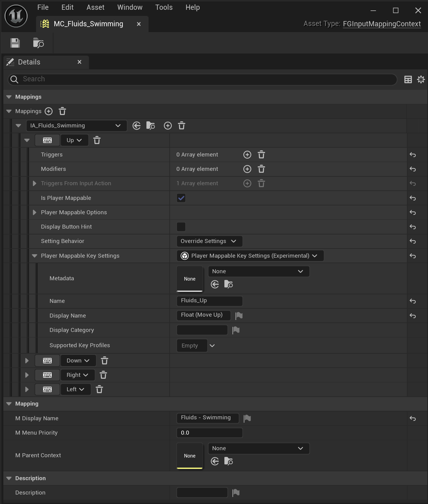Click the Details search field
This screenshot has height=504, width=428.
[x=202, y=79]
